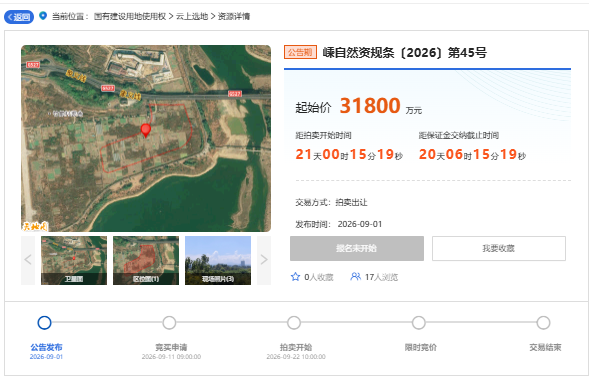Click the 我要收藏 button
Image resolution: width=589 pixels, height=381 pixels.
pyautogui.click(x=499, y=248)
